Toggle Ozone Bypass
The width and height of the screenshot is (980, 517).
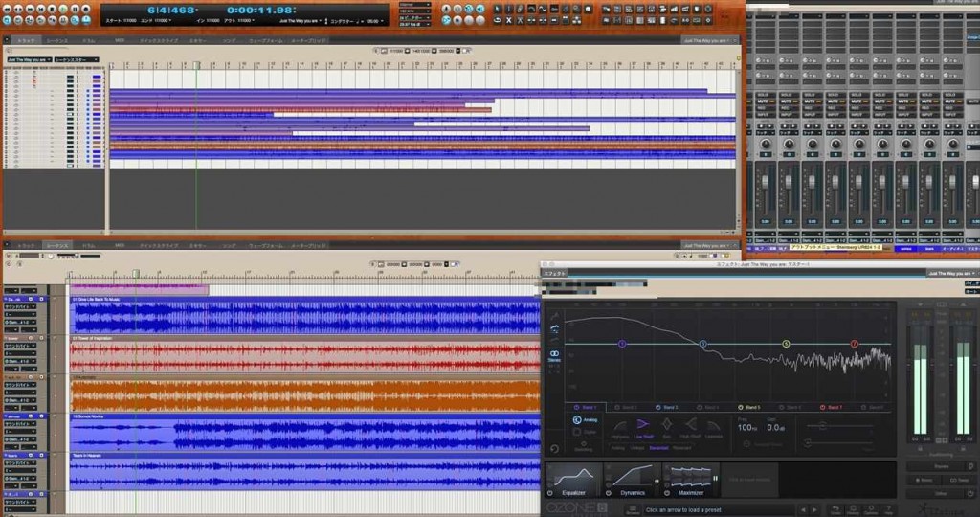click(936, 466)
